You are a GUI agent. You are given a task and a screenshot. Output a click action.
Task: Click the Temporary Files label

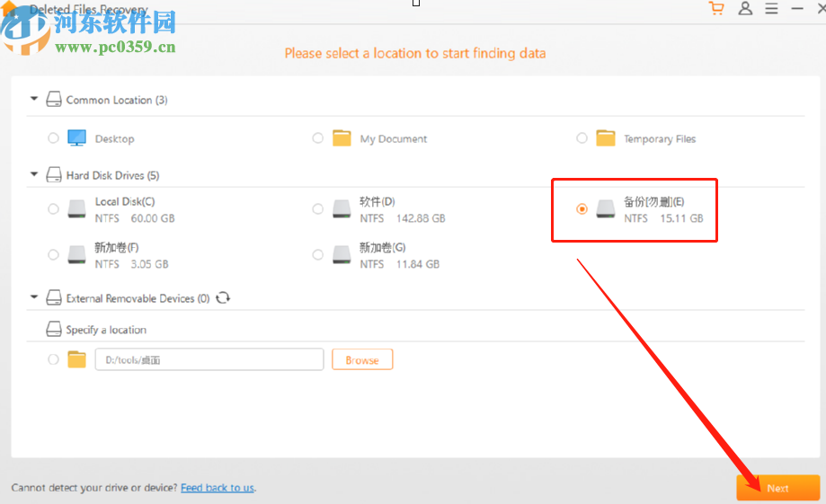pos(660,139)
